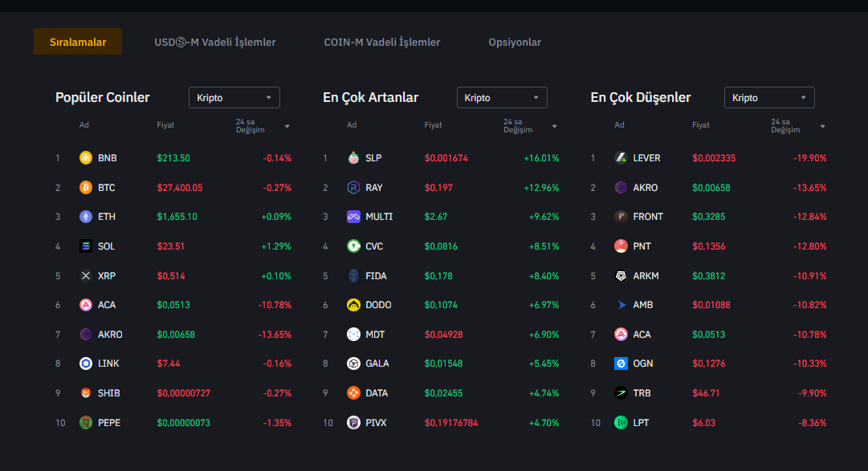868x471 pixels.
Task: Open Kripto dropdown for En Çok Düşenler
Action: [769, 98]
